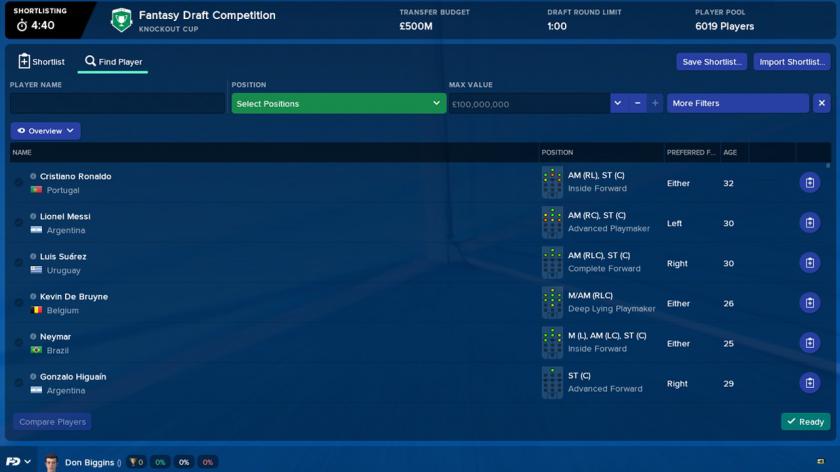Select the Find Player tab
840x472 pixels.
(113, 62)
